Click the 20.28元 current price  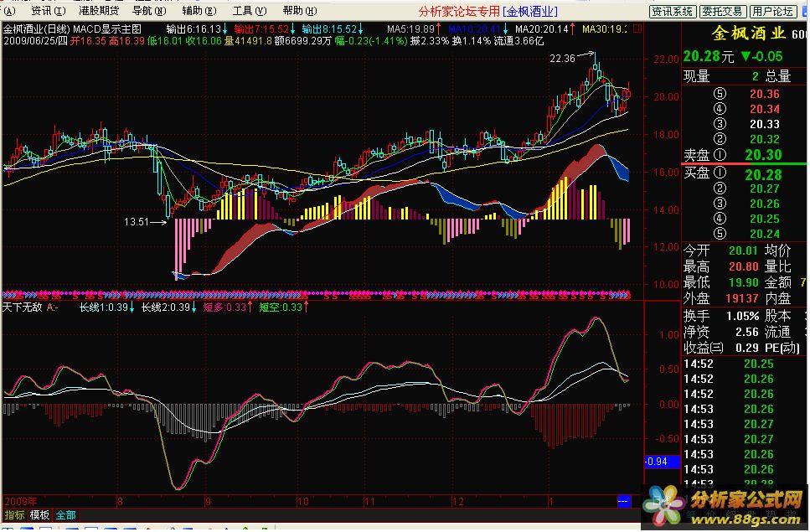[x=709, y=56]
